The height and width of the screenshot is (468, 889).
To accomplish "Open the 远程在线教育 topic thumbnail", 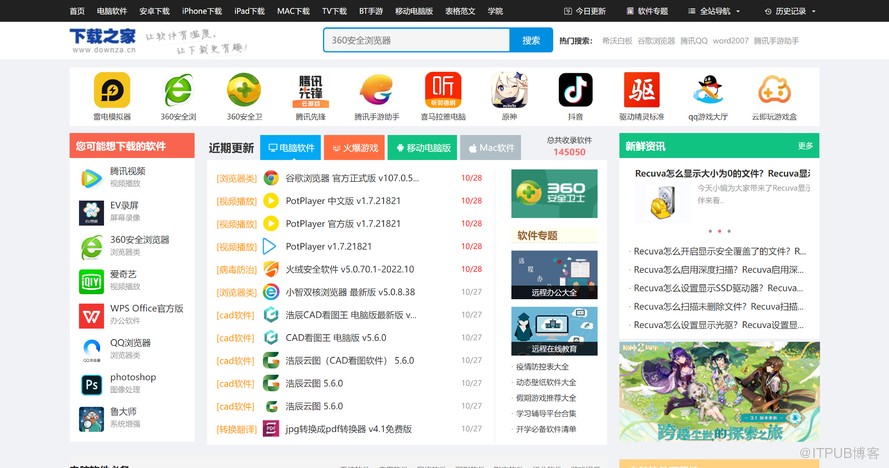I will tap(554, 331).
